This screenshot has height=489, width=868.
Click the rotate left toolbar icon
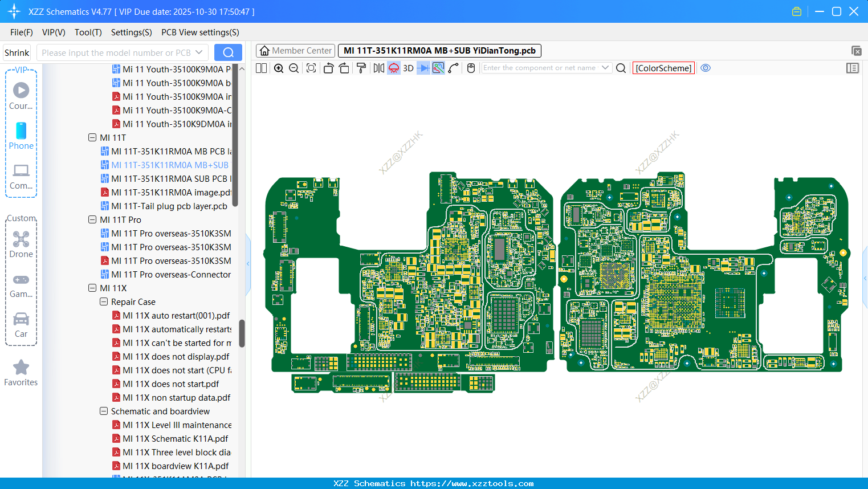click(x=328, y=68)
